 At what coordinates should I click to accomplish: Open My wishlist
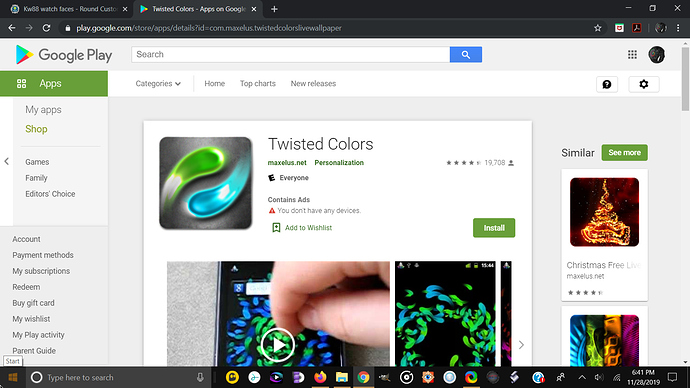[x=31, y=319]
